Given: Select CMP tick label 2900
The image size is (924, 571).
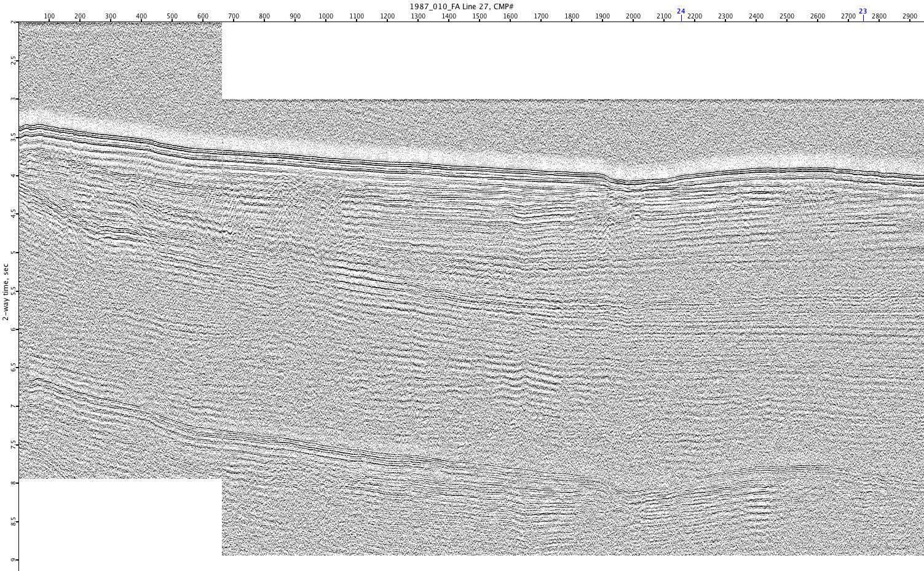Looking at the screenshot, I should pos(910,17).
